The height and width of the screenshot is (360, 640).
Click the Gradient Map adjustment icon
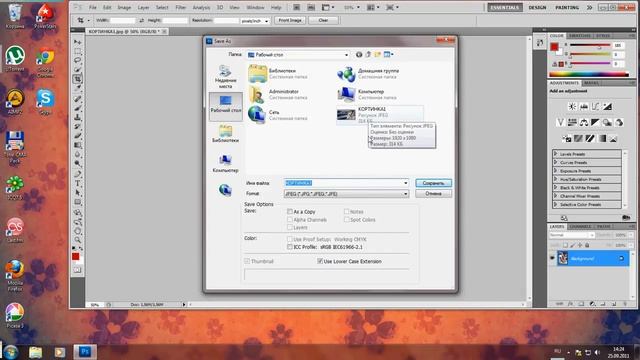(x=602, y=139)
